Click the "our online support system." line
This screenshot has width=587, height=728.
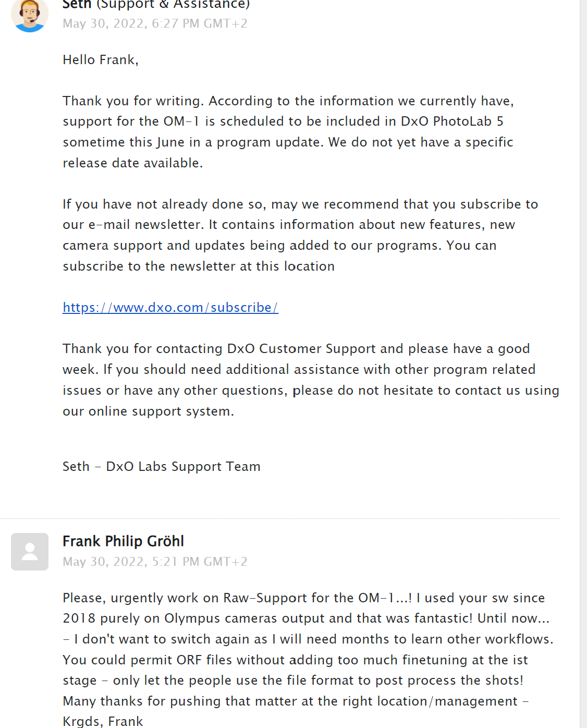point(148,411)
